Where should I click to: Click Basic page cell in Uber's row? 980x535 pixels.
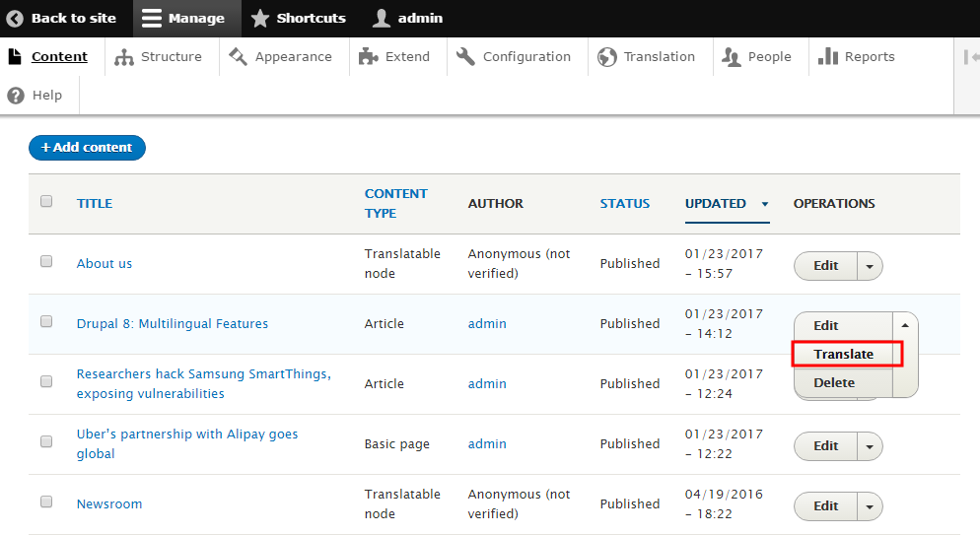click(x=397, y=444)
